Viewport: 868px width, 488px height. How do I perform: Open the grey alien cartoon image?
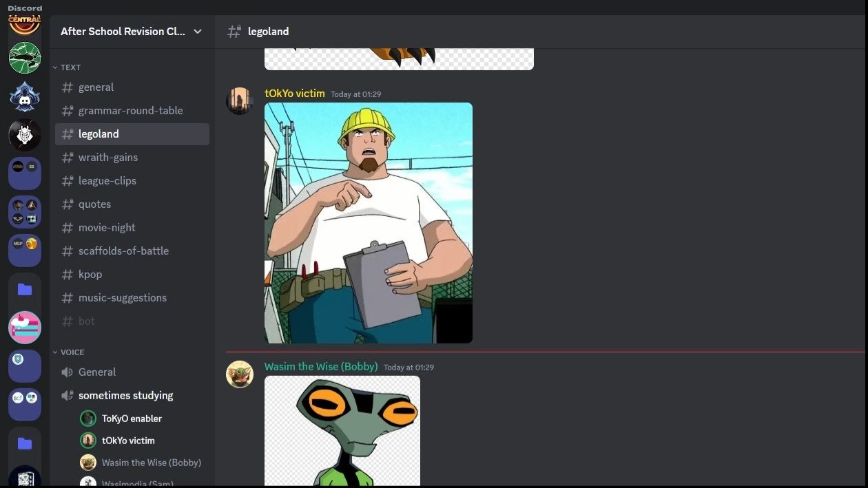[342, 431]
